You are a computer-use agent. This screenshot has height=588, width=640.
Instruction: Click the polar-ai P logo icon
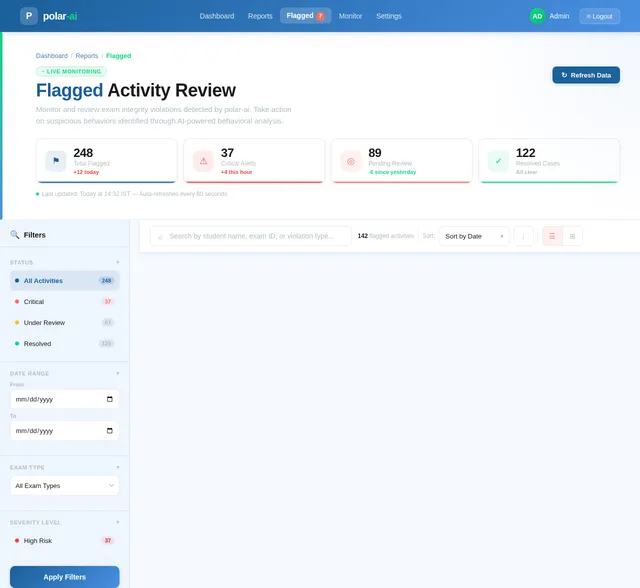(29, 16)
